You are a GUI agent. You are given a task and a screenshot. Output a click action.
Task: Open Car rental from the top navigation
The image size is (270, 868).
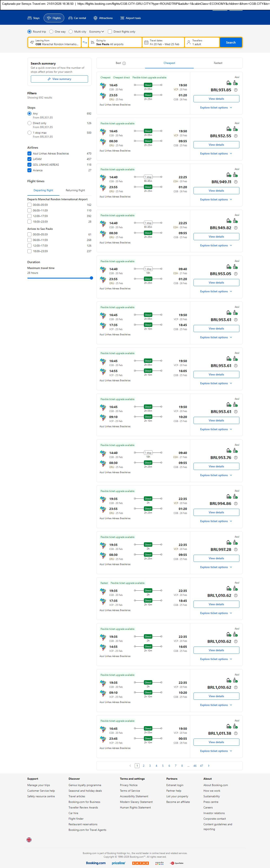pos(77,18)
